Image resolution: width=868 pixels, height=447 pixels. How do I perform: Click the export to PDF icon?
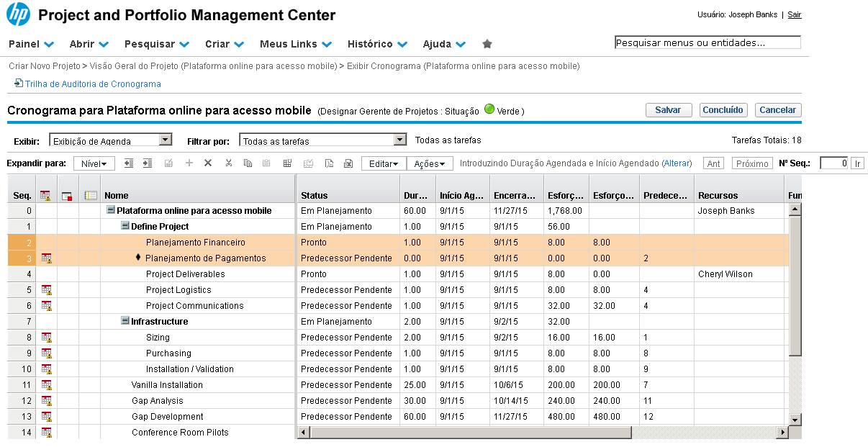[329, 163]
